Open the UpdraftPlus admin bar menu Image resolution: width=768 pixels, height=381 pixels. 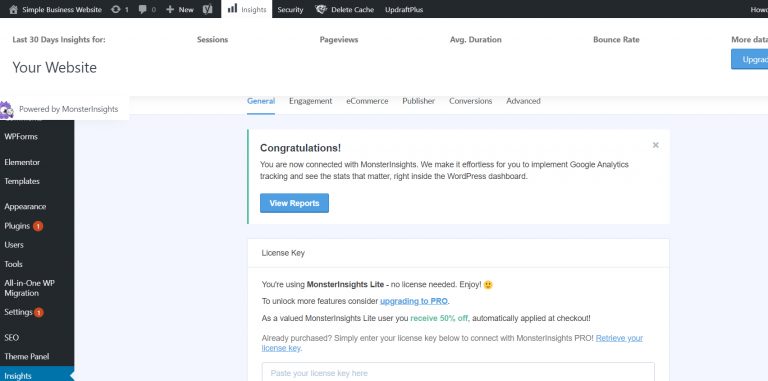coord(404,9)
